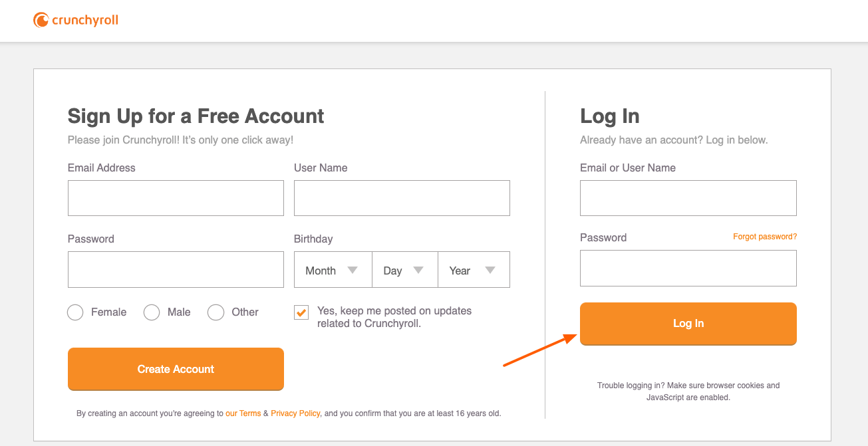Viewport: 868px width, 446px height.
Task: Click the Email or User Name login field
Action: (x=688, y=198)
